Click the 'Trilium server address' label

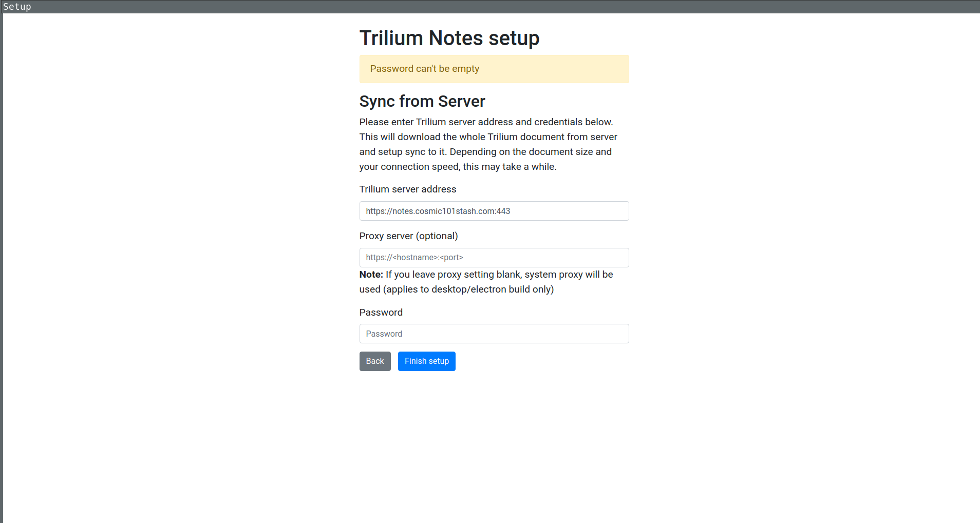click(407, 189)
